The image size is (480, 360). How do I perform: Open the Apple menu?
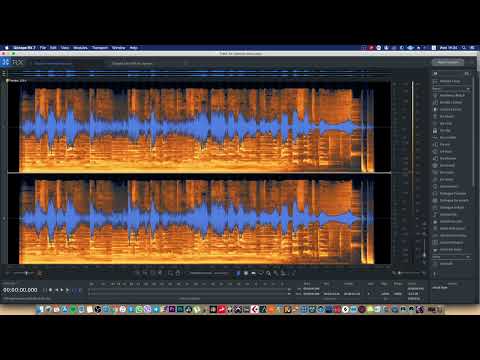pyautogui.click(x=6, y=48)
